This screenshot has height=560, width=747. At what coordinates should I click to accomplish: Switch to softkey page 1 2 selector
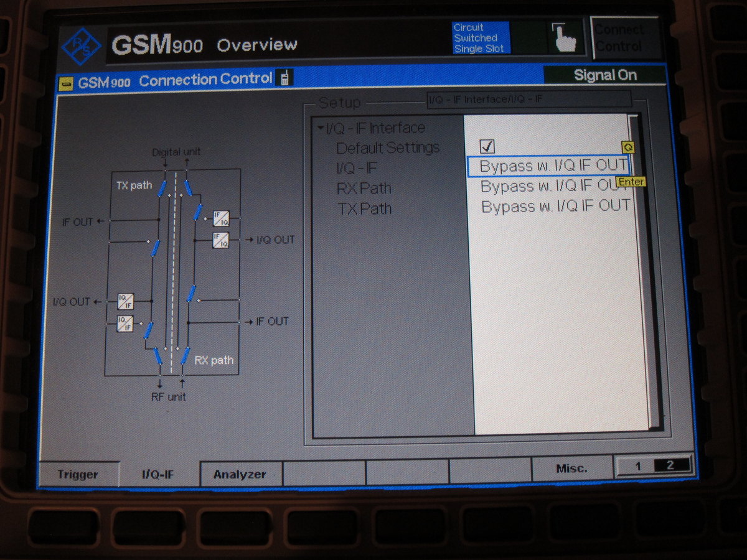(654, 465)
